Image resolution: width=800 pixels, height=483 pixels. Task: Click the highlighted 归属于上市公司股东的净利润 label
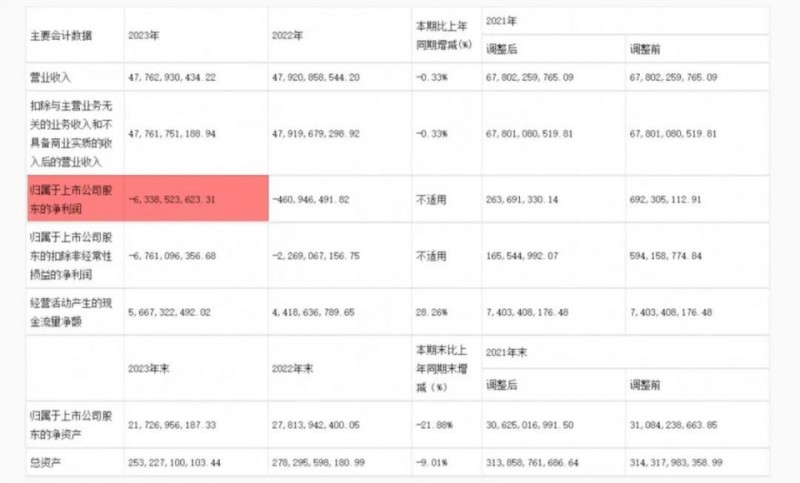(71, 199)
